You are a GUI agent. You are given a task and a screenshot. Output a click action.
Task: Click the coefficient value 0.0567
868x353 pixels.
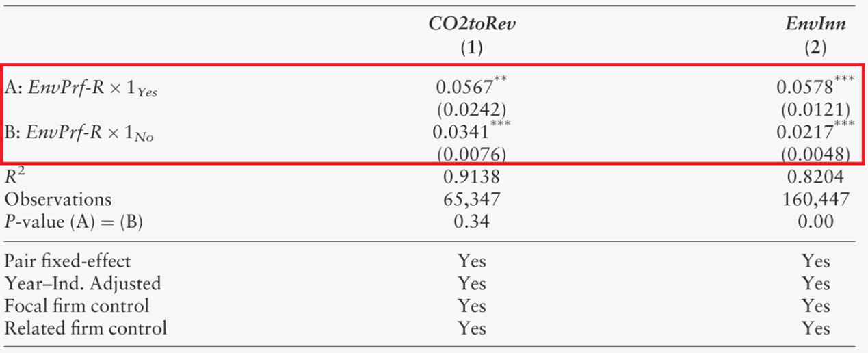pyautogui.click(x=464, y=88)
